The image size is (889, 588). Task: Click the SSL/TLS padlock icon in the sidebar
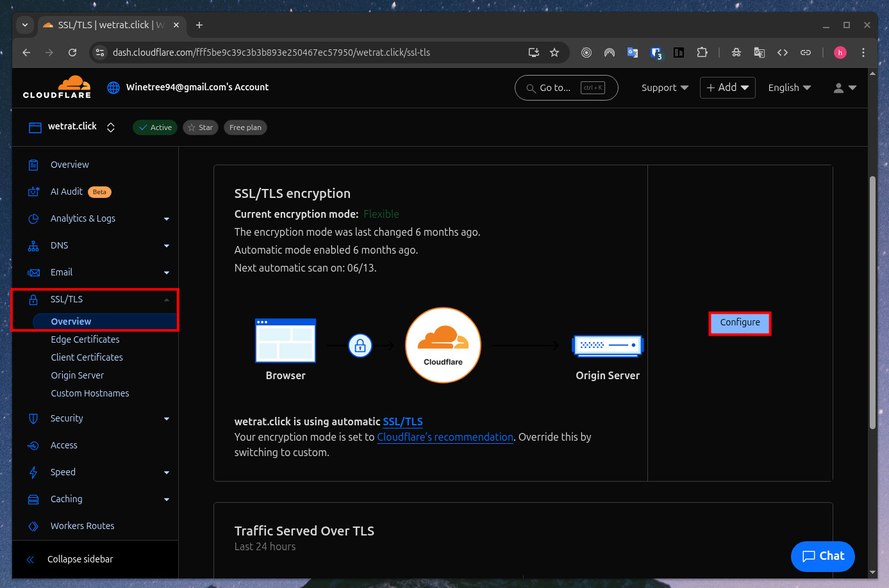click(33, 299)
